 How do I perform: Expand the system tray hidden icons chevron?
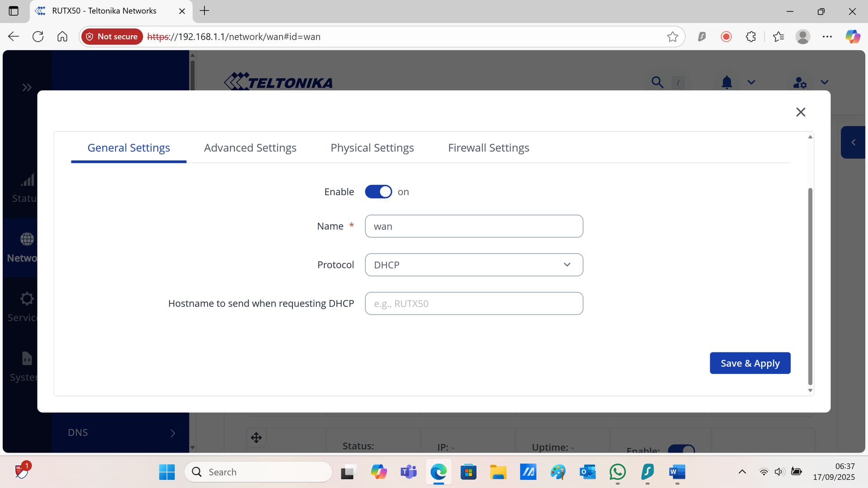tap(742, 472)
